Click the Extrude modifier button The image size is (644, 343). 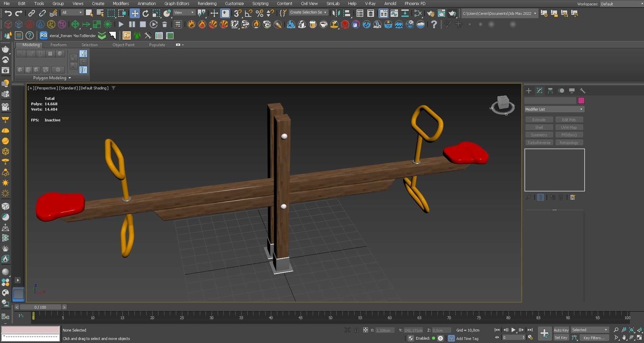click(539, 120)
